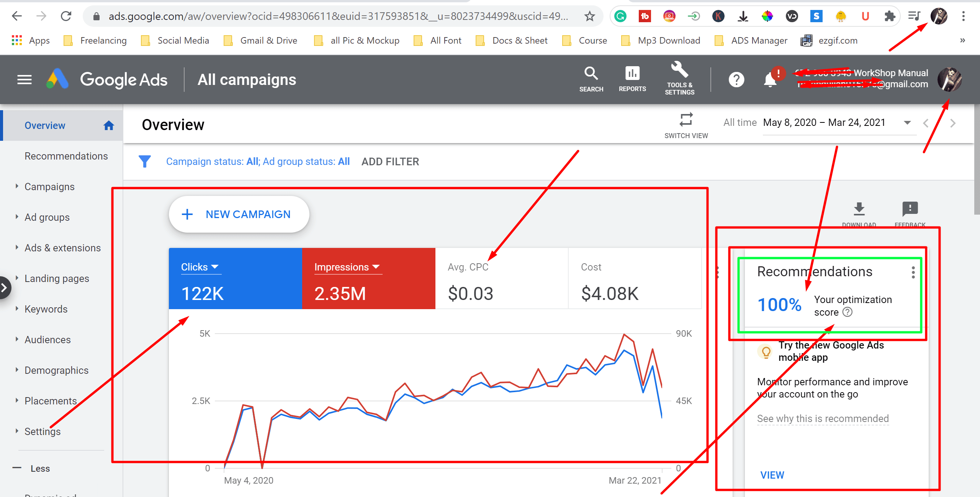The height and width of the screenshot is (497, 980).
Task: Select the Avg. CPC metric tile
Action: [x=502, y=279]
